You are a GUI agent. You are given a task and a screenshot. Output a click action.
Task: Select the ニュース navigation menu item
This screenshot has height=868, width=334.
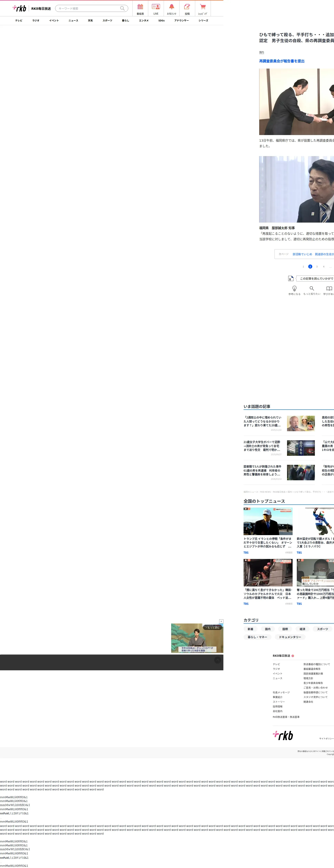pyautogui.click(x=73, y=21)
